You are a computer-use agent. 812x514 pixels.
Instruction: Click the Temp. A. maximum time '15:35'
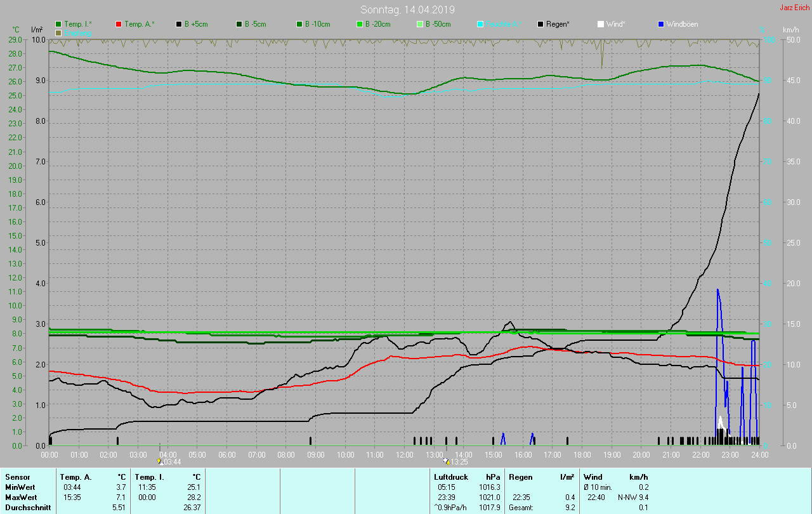tap(72, 497)
